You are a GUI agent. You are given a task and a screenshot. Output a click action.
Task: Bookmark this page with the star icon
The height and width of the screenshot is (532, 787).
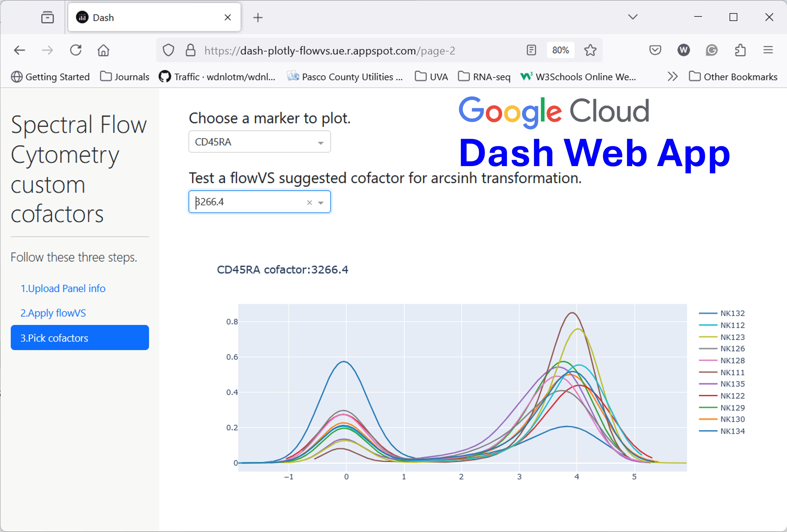(590, 50)
